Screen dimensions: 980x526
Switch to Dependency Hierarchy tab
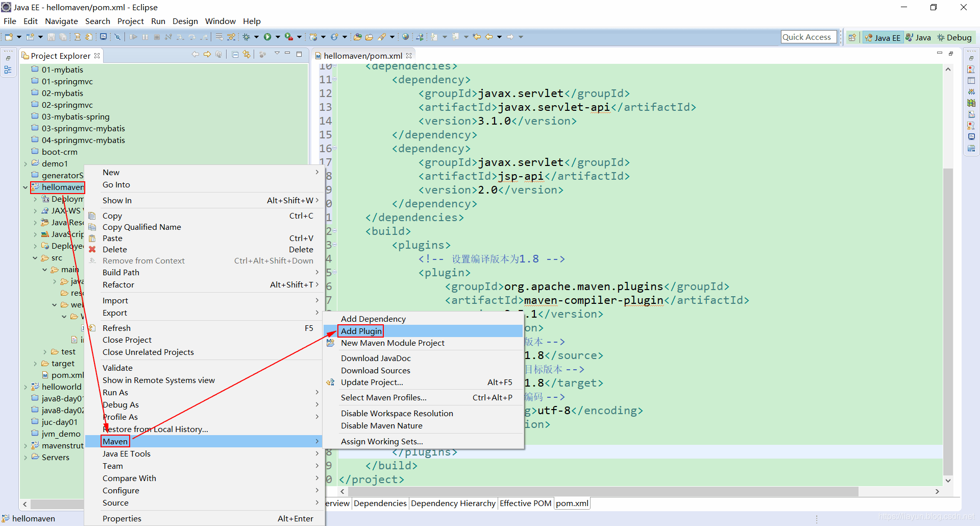coord(453,504)
